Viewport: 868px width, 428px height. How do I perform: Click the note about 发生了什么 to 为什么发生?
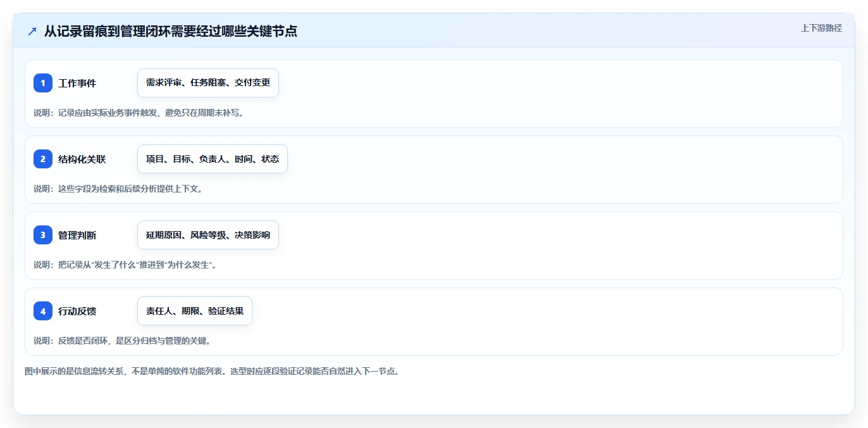coord(125,265)
